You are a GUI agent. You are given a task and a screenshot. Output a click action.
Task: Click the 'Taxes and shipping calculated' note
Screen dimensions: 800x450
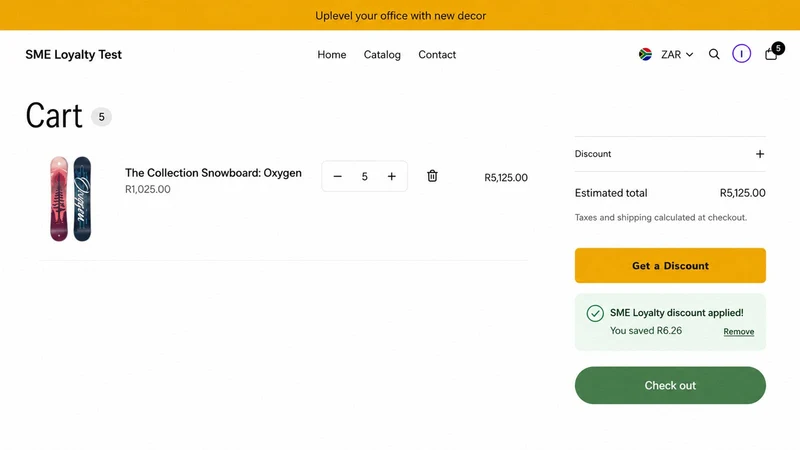661,217
